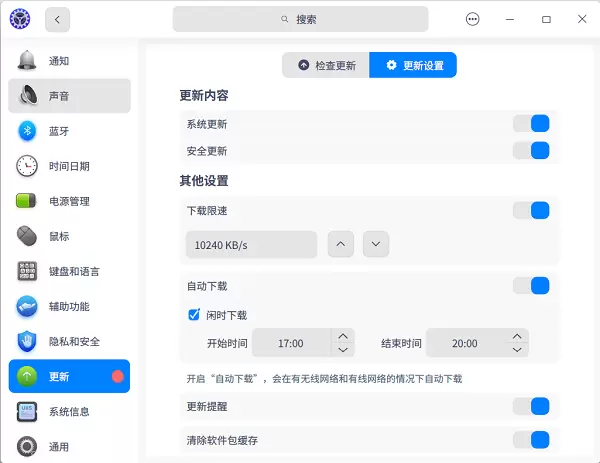Select the 蓝牙 Bluetooth icon in sidebar
This screenshot has width=600, height=463.
(27, 131)
